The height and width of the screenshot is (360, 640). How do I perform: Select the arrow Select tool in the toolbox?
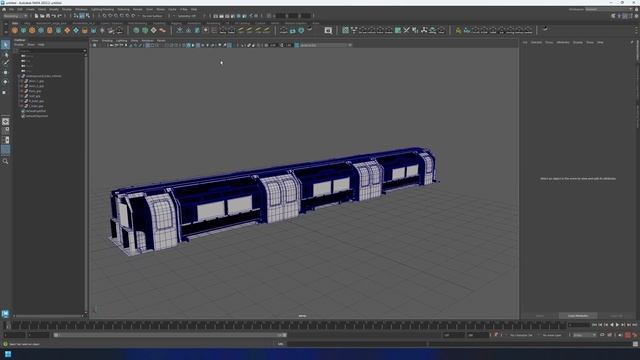pos(5,44)
